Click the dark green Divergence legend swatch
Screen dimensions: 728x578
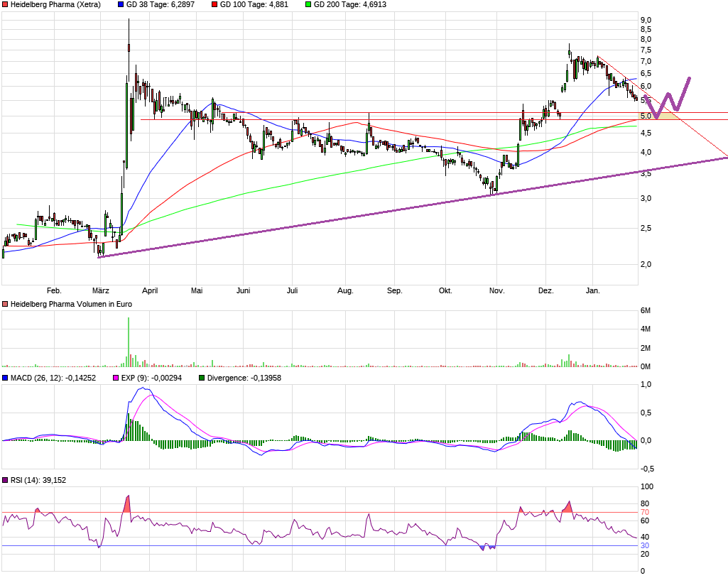(202, 378)
